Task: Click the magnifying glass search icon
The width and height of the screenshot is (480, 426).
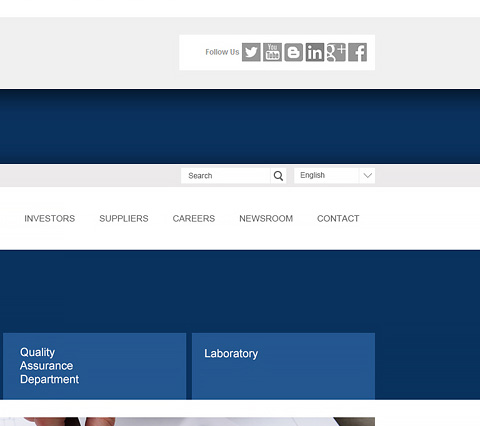Action: click(278, 175)
